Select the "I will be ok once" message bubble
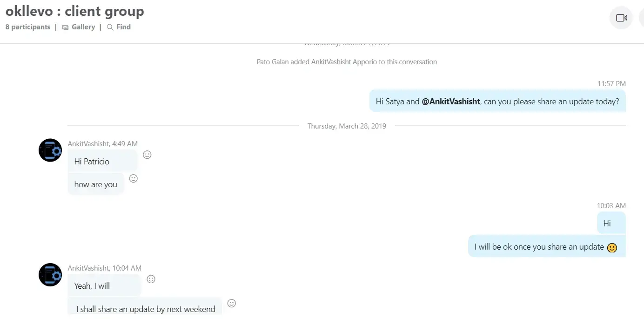 (539, 247)
